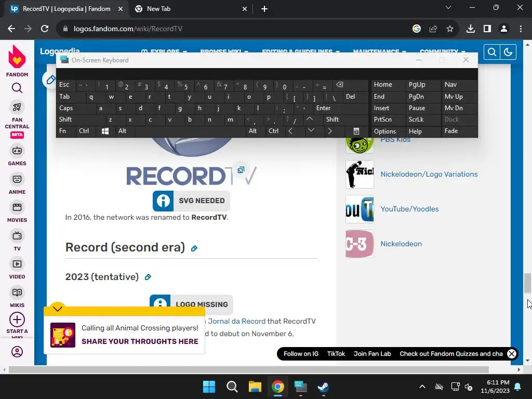Open the Games controller icon
This screenshot has height=399, width=532.
coord(17,151)
